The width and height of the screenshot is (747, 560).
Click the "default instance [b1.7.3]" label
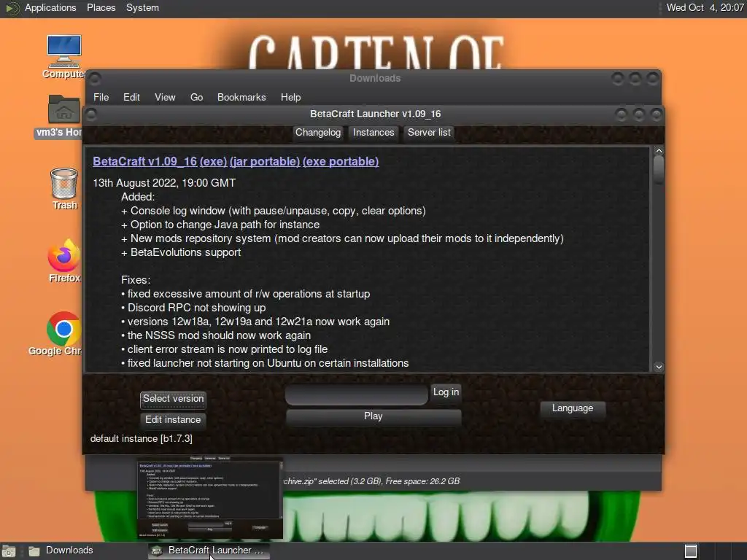[x=141, y=438]
